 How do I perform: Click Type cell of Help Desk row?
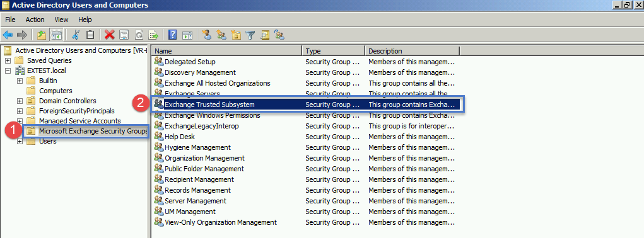tap(332, 137)
